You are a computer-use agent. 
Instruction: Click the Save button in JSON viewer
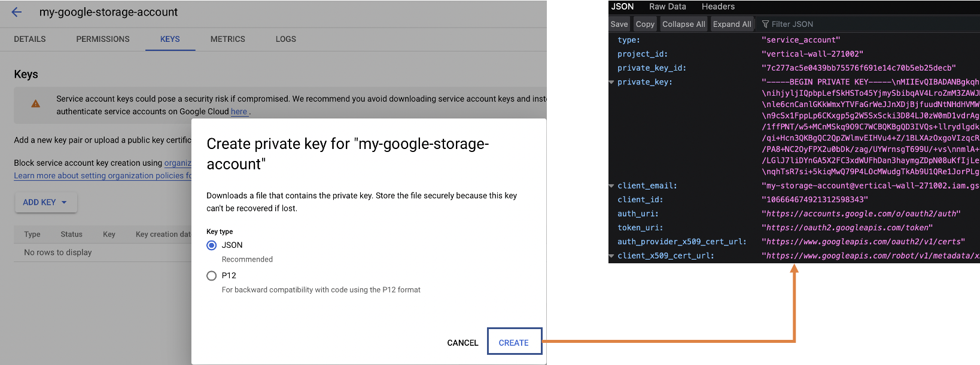click(x=619, y=25)
